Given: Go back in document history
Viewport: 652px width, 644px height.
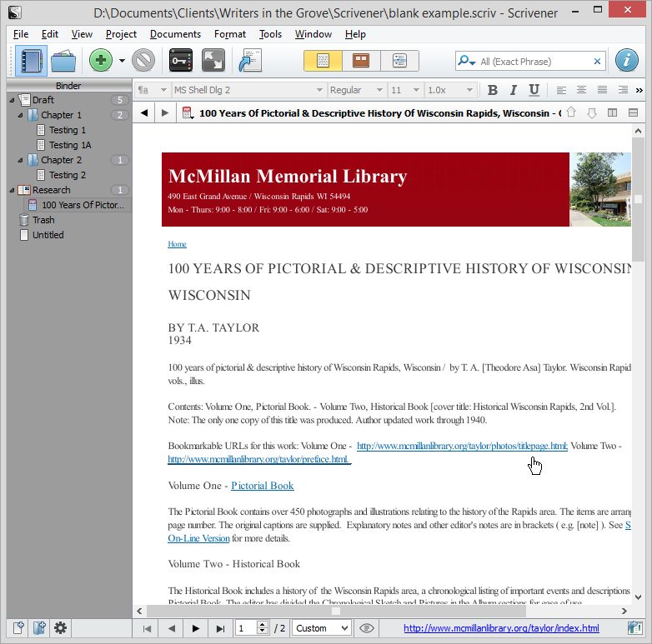Looking at the screenshot, I should coord(144,112).
